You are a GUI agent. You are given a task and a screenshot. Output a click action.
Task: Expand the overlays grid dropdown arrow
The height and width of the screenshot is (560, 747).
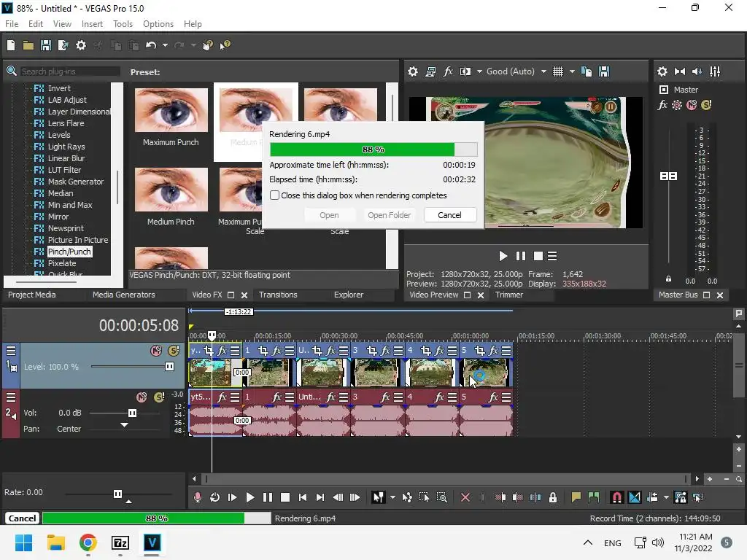click(x=572, y=71)
